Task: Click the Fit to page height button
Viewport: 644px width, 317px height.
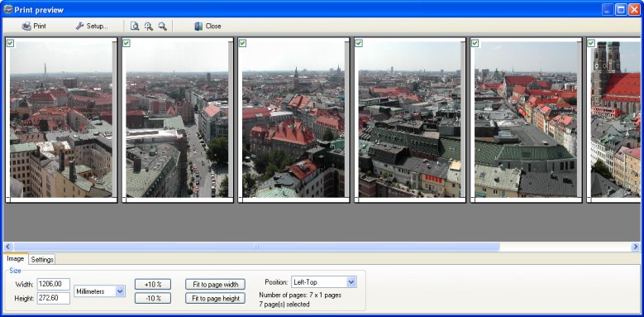Action: 215,299
